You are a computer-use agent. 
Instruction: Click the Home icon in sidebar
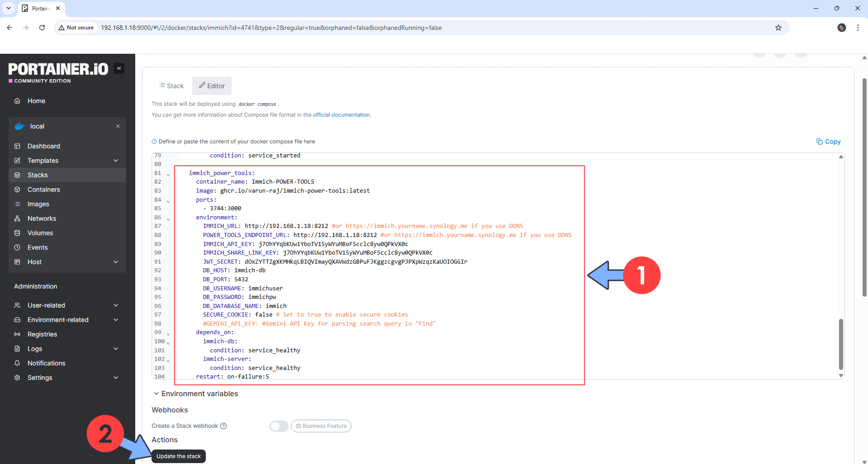pos(17,101)
